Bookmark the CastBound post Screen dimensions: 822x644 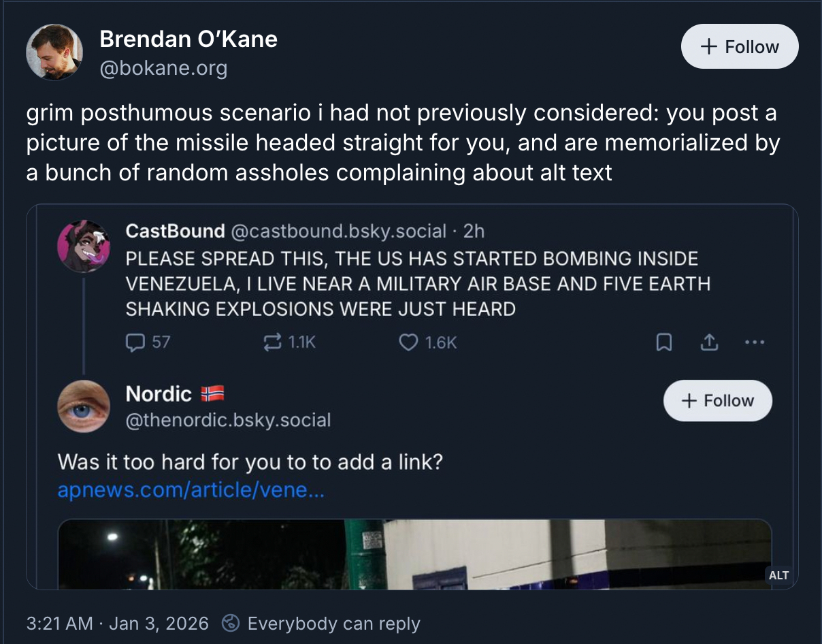[664, 342]
